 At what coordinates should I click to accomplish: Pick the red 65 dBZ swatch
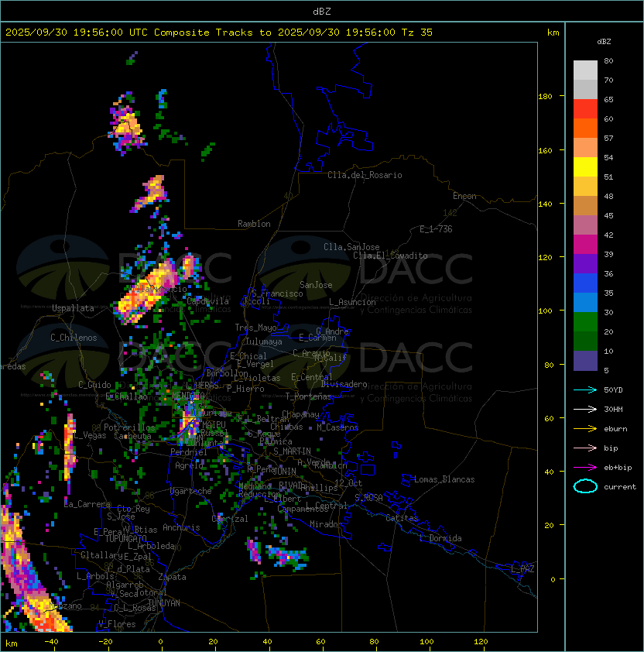pos(585,109)
